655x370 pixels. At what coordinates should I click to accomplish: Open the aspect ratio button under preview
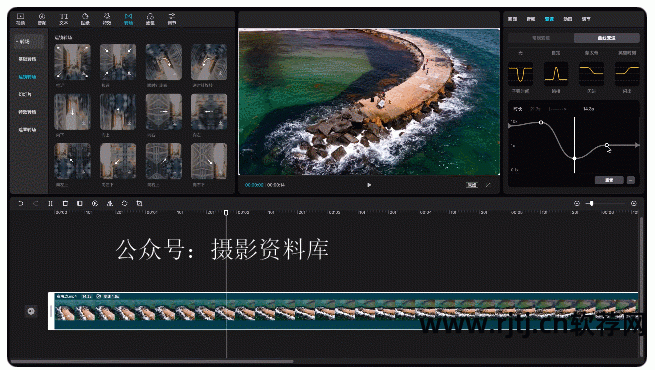[x=472, y=185]
